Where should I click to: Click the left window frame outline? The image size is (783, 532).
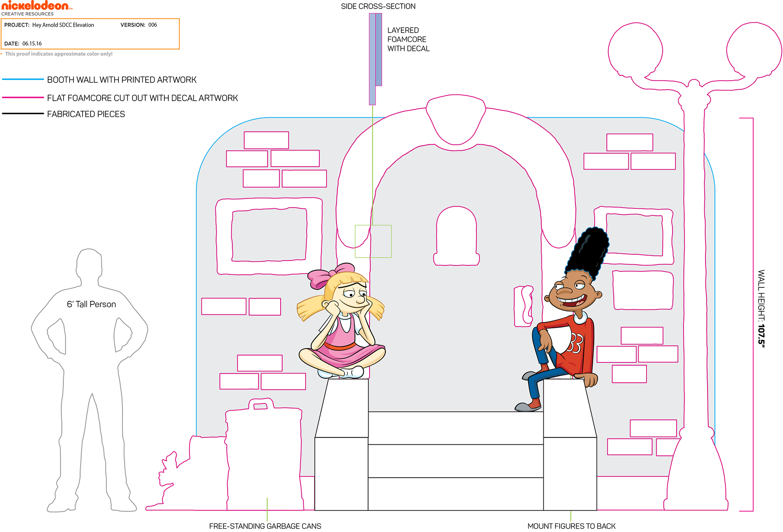[269, 236]
